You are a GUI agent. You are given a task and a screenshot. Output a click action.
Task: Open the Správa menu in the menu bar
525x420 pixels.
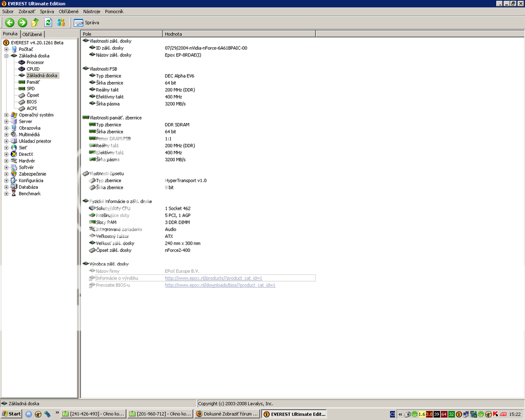pyautogui.click(x=47, y=11)
